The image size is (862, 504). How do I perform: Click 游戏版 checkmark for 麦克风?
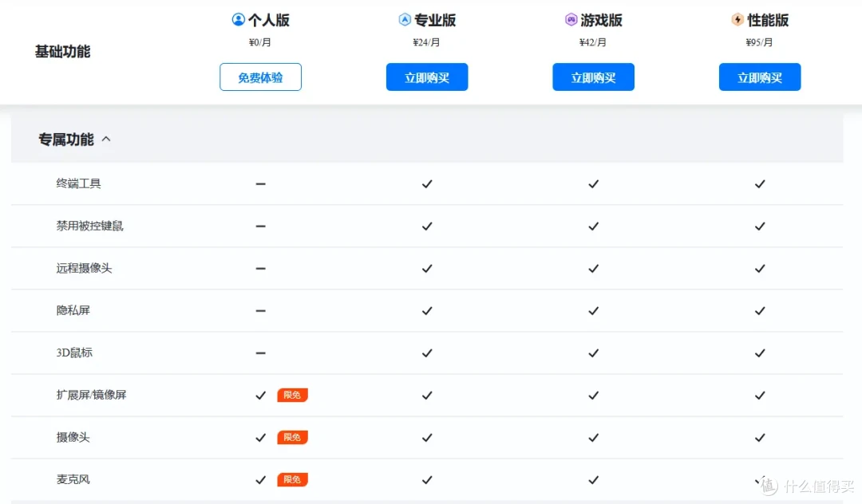(x=594, y=480)
